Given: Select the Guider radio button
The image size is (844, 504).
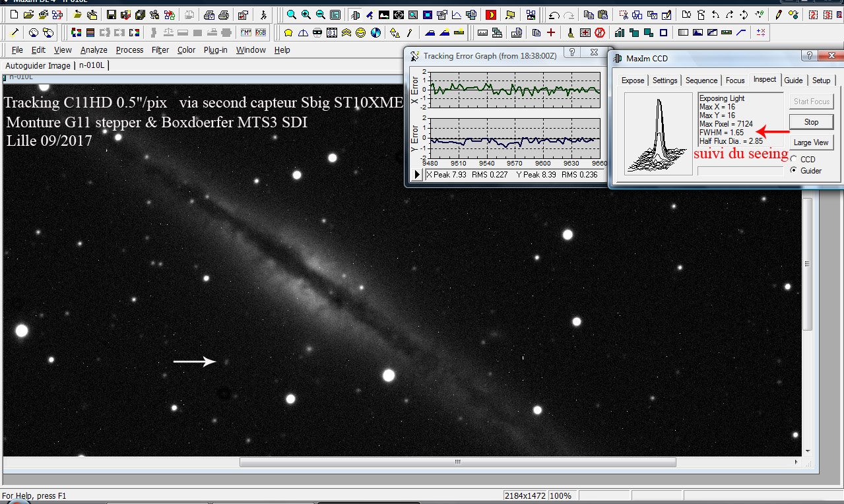Looking at the screenshot, I should pyautogui.click(x=794, y=171).
